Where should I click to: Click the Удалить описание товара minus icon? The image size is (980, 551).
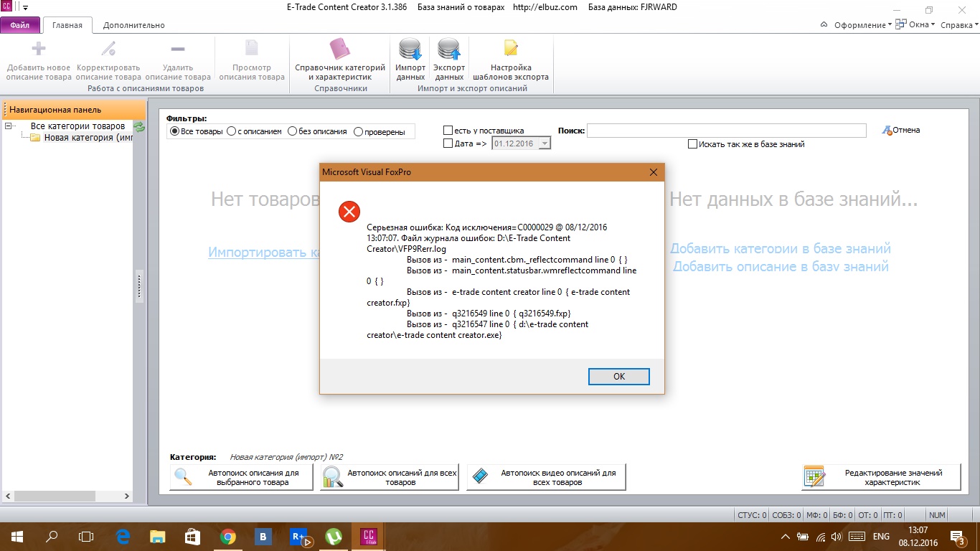point(177,49)
